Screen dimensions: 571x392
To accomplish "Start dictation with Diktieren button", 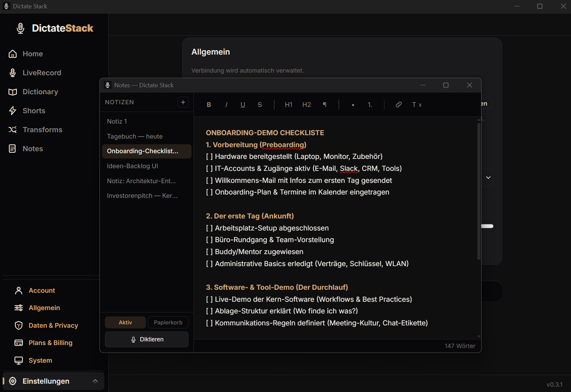I will point(147,339).
